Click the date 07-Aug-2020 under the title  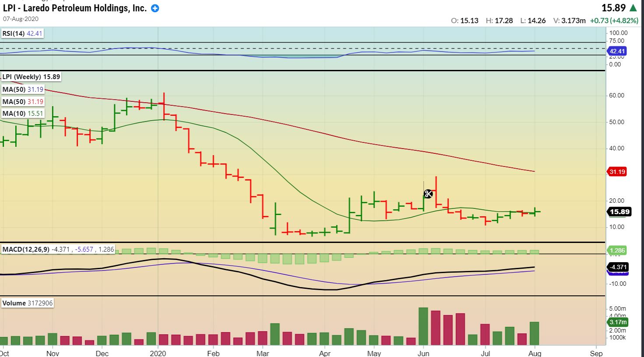(21, 19)
